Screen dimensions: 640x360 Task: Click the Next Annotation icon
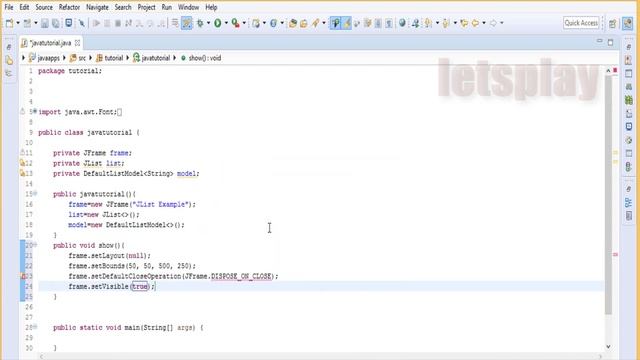coord(428,23)
